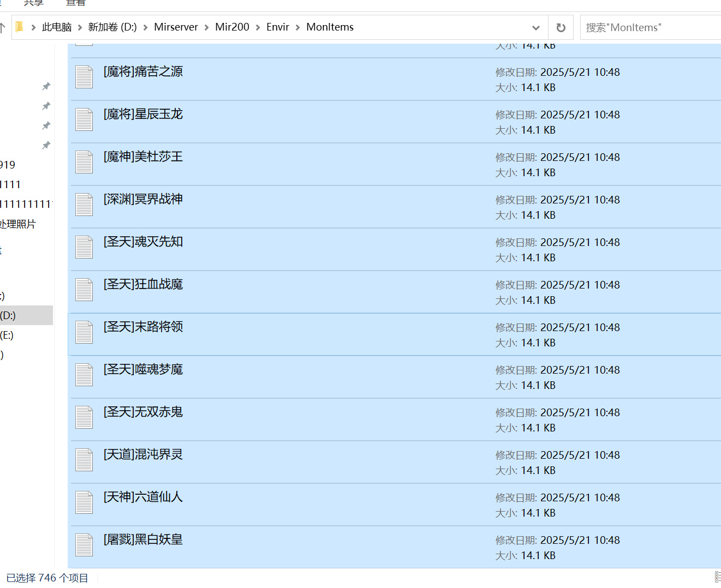Click the folder icon in the address bar

click(x=19, y=27)
